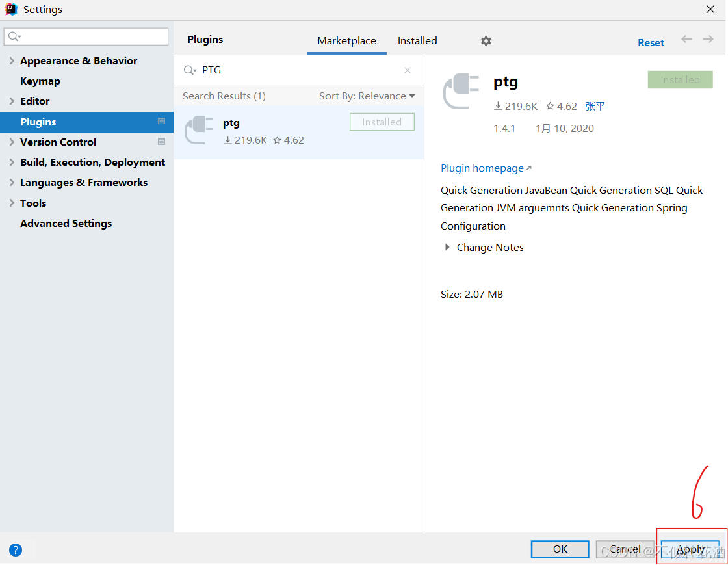Click the green Installed button in details
The height and width of the screenshot is (565, 728).
click(x=680, y=80)
